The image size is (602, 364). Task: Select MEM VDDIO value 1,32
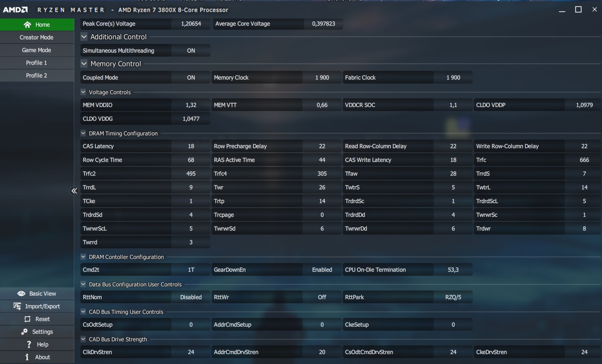191,105
